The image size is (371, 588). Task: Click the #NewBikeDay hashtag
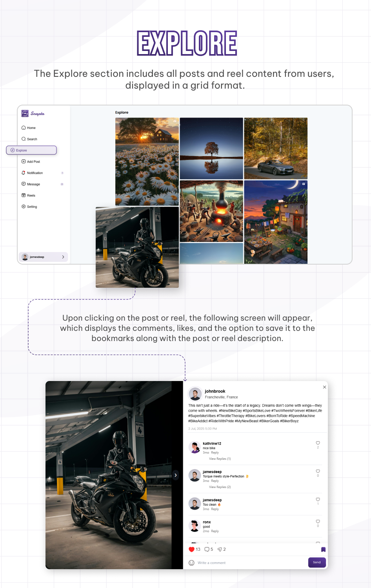coord(230,411)
